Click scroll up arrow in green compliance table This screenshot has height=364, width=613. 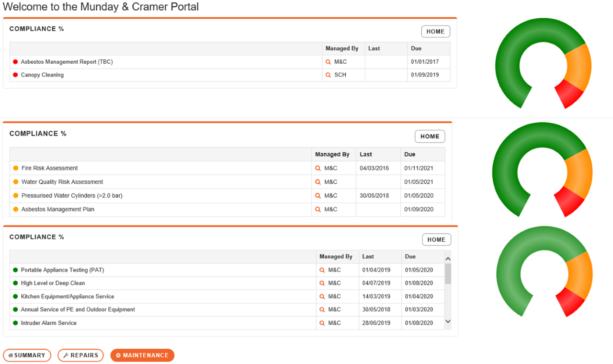click(448, 259)
